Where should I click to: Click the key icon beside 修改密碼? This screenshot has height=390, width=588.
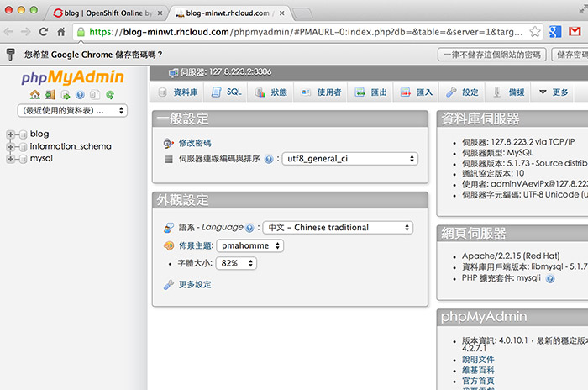[168, 143]
